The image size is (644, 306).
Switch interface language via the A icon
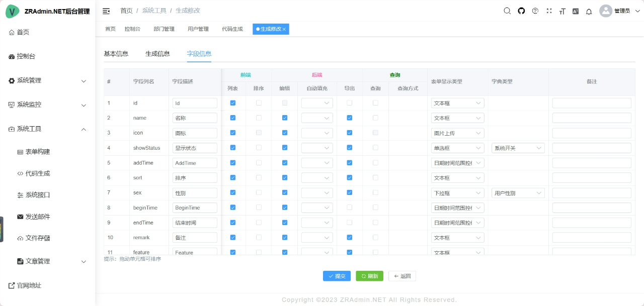pyautogui.click(x=575, y=11)
